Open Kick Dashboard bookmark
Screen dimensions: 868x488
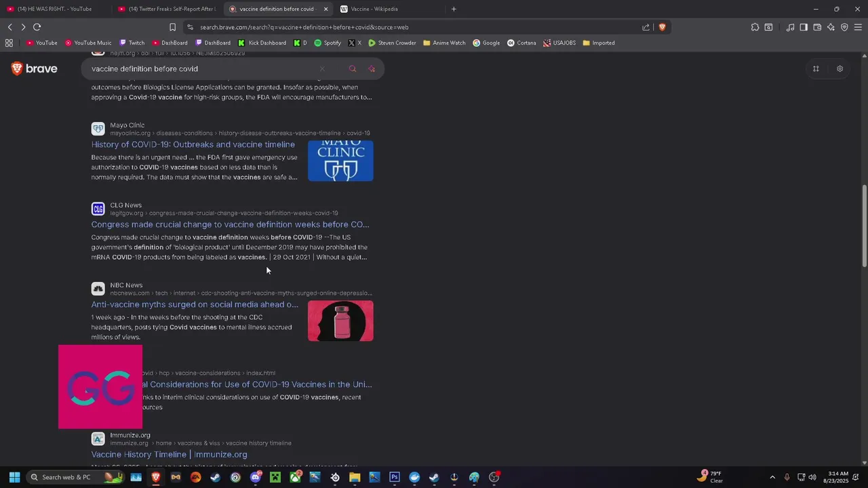point(262,43)
